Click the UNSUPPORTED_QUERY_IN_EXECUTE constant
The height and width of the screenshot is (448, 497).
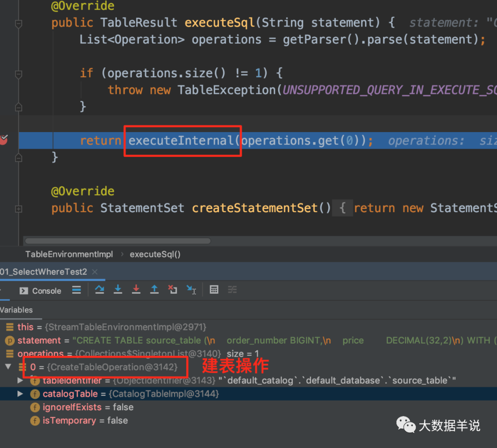[390, 90]
